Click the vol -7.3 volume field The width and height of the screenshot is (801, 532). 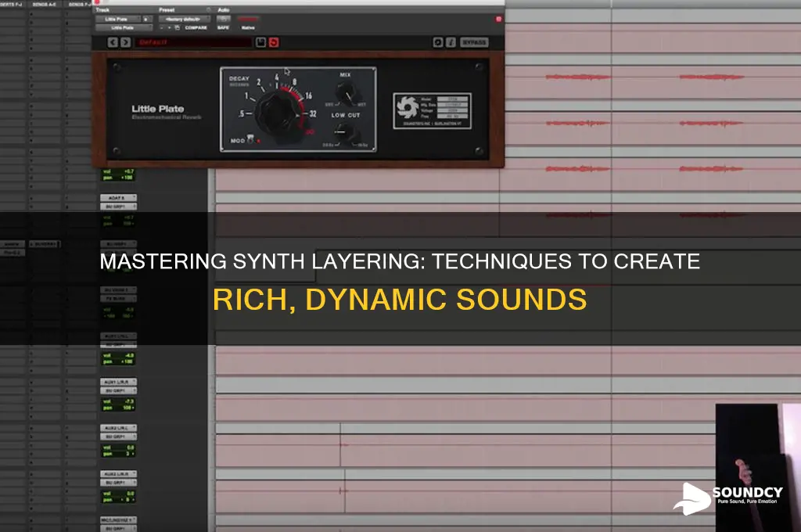118,401
